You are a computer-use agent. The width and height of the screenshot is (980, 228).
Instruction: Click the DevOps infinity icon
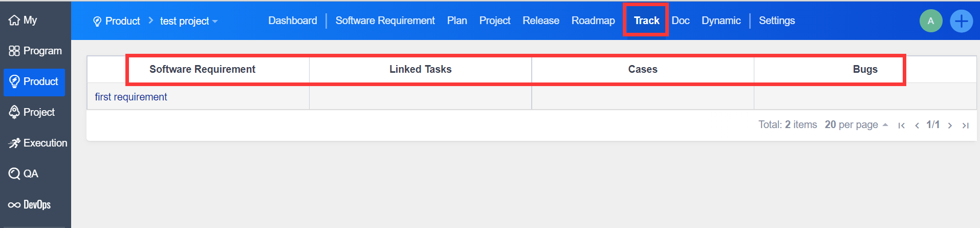[14, 205]
